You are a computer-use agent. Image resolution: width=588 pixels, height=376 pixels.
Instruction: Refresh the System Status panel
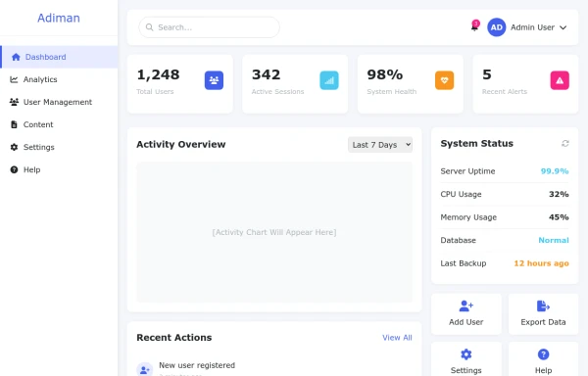[564, 143]
